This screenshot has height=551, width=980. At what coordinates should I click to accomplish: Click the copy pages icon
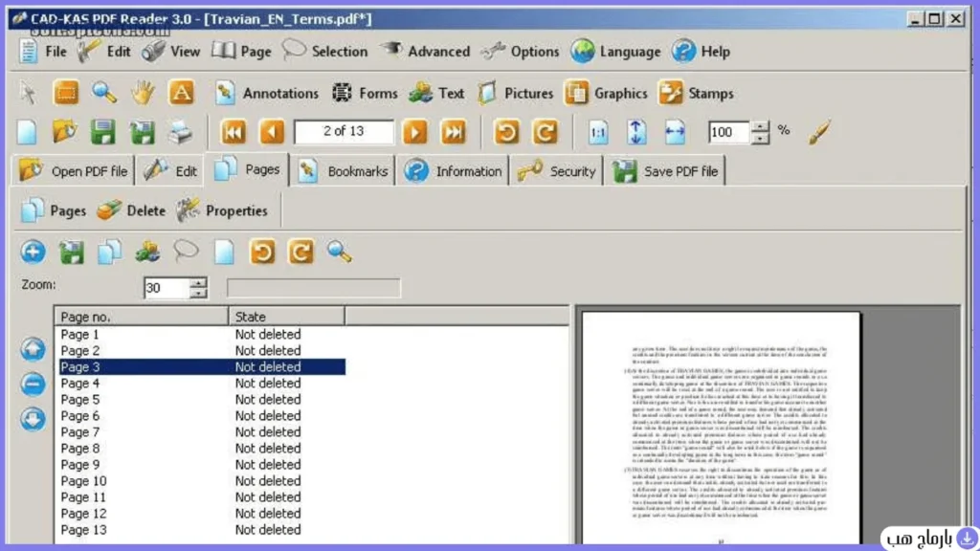(x=109, y=253)
